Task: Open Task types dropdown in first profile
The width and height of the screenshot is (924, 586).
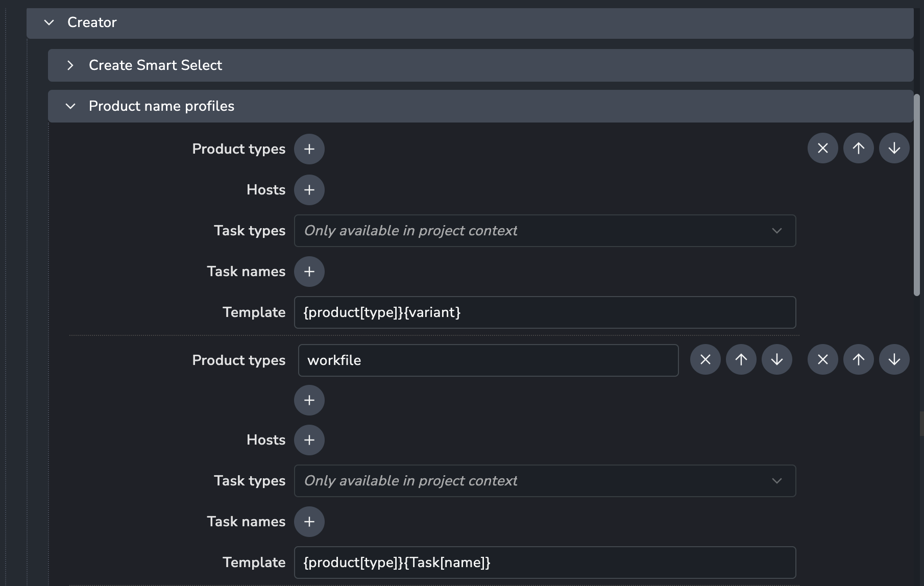Action: [544, 231]
